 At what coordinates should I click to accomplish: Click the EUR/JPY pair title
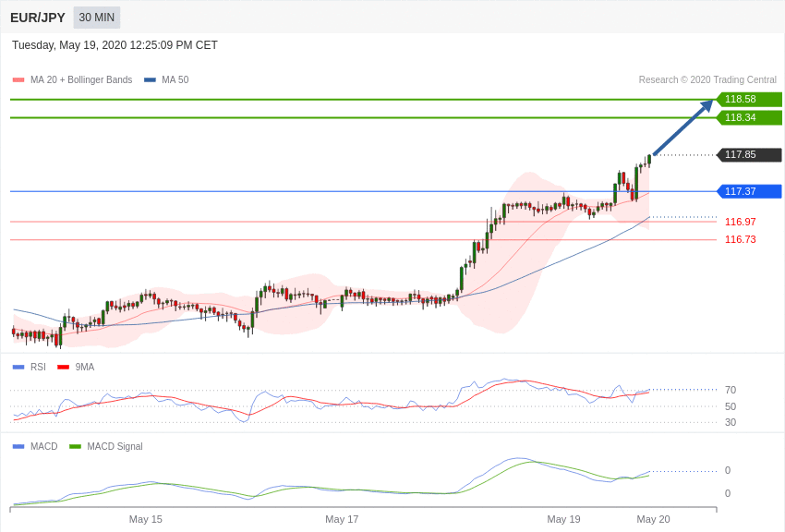(x=38, y=18)
